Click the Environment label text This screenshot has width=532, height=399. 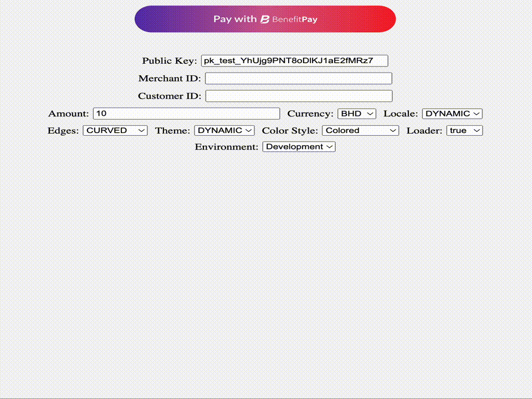pyautogui.click(x=226, y=147)
